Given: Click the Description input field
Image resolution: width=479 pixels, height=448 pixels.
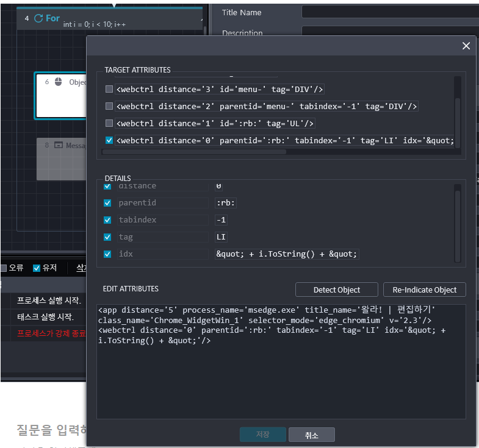Looking at the screenshot, I should click(390, 31).
